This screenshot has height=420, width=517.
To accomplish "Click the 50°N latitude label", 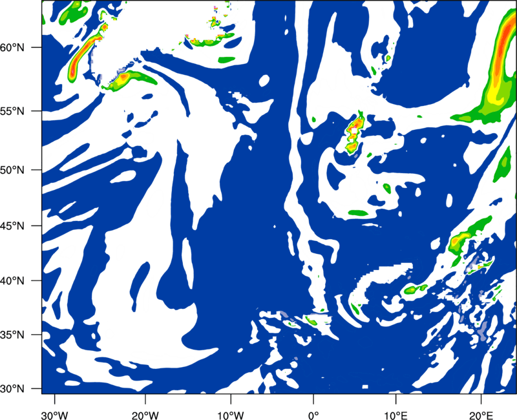I will pos(12,170).
